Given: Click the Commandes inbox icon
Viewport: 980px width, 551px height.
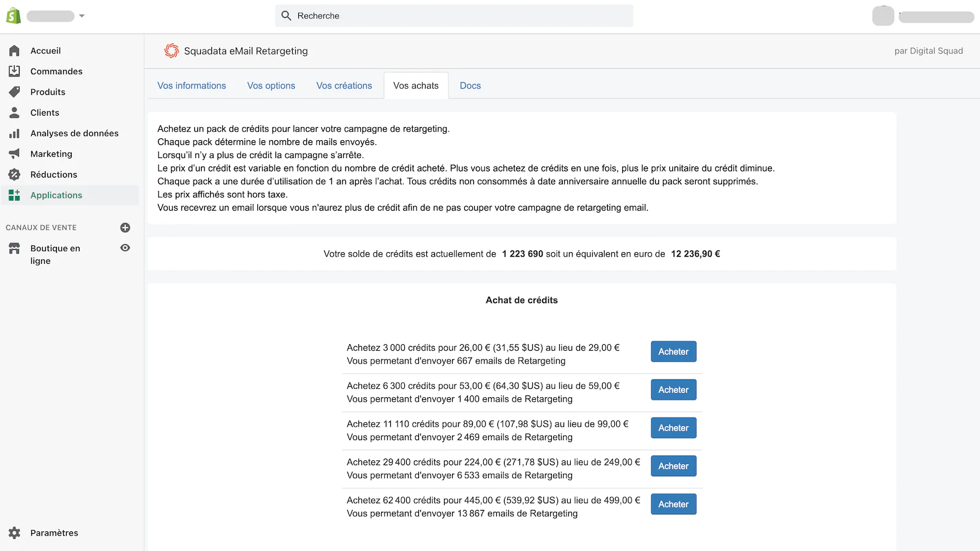Looking at the screenshot, I should [x=14, y=71].
